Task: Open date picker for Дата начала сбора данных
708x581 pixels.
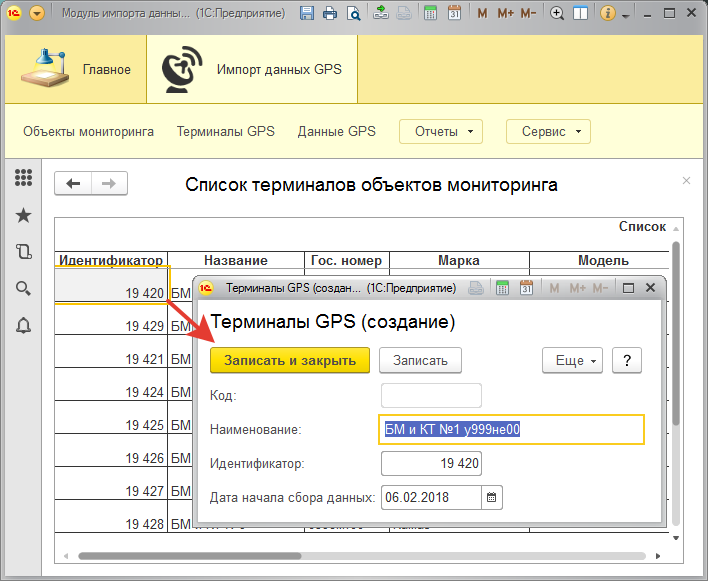Action: tap(492, 497)
